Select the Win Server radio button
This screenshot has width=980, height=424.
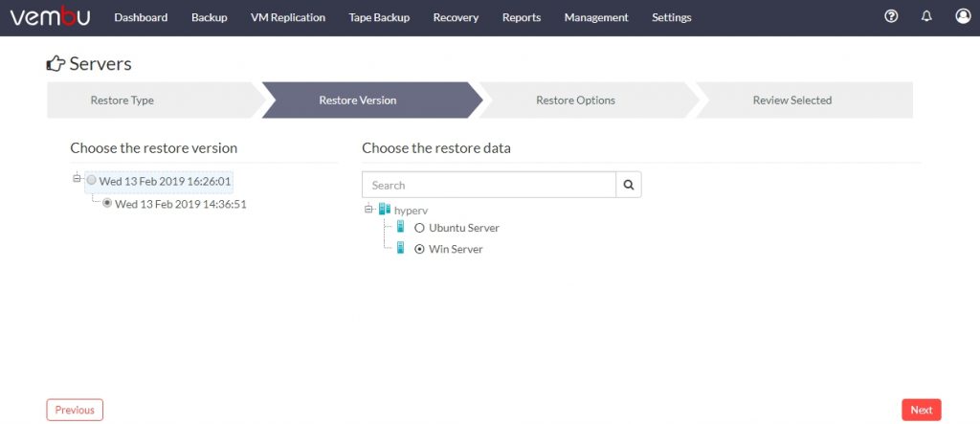click(420, 249)
